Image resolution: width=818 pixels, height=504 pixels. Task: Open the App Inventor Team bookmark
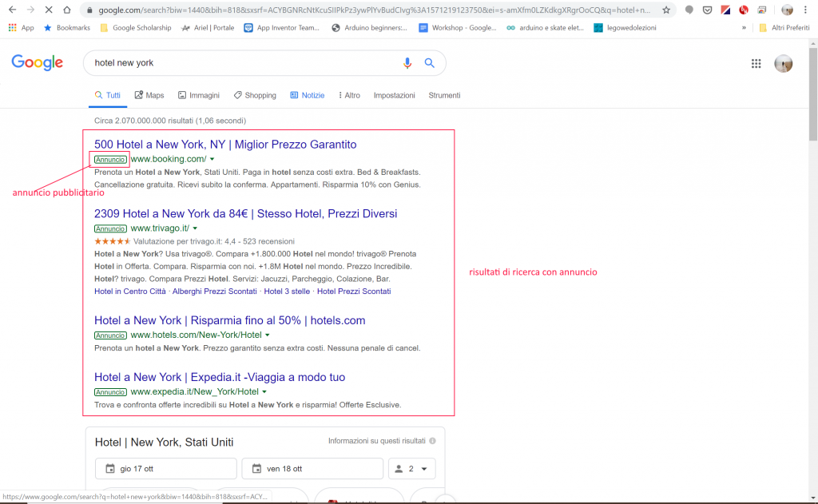click(x=282, y=28)
